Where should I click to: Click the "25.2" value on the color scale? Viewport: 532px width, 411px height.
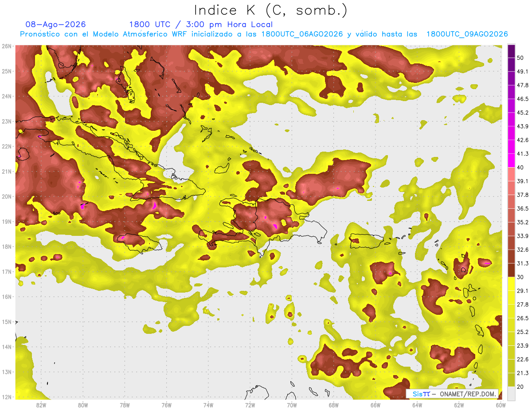(x=523, y=332)
